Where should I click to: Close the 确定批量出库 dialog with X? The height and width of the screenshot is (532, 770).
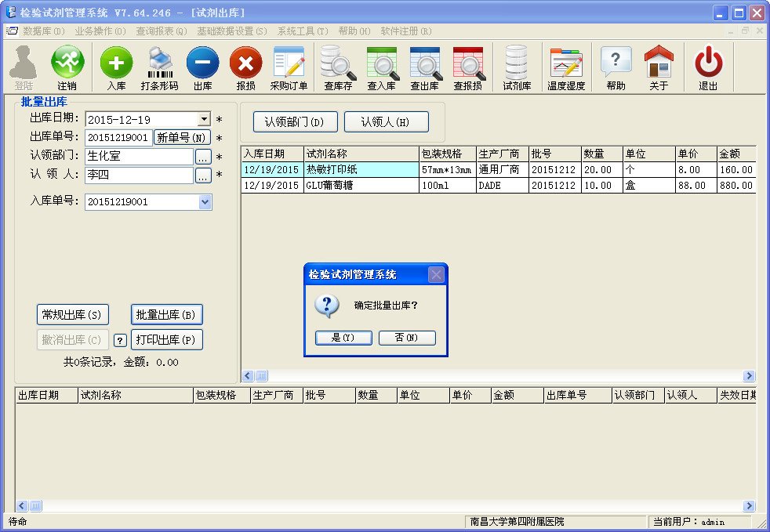tap(436, 274)
